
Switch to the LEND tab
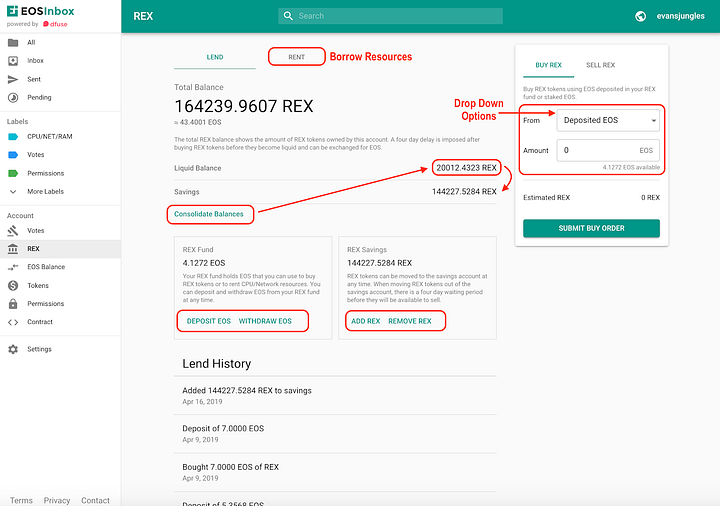click(214, 57)
